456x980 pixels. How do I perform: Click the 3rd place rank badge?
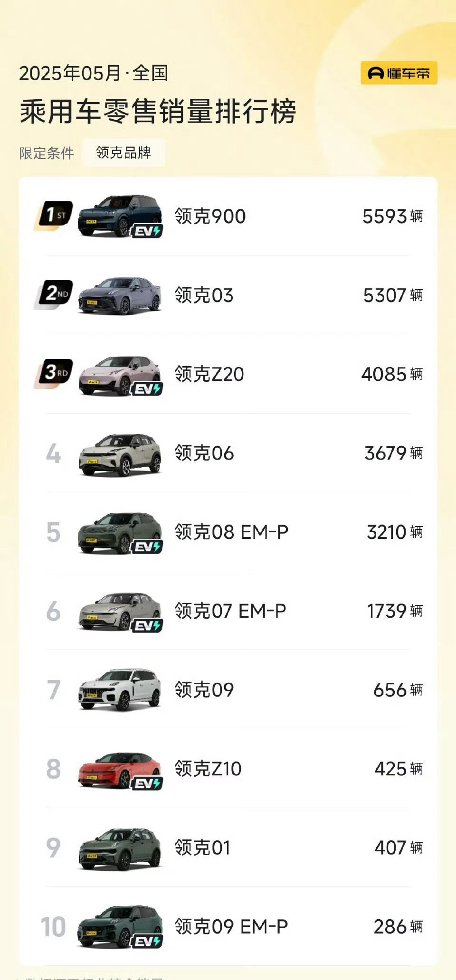pos(54,373)
